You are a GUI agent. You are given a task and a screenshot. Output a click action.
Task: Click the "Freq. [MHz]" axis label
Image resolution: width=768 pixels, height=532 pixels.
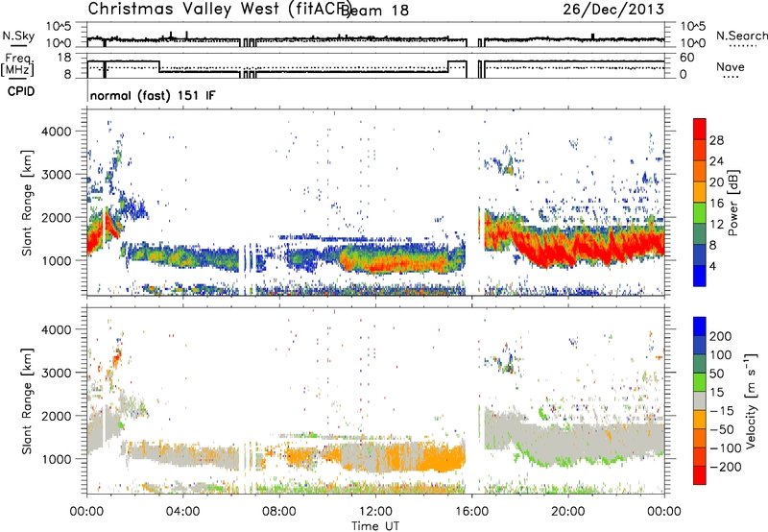coord(18,64)
